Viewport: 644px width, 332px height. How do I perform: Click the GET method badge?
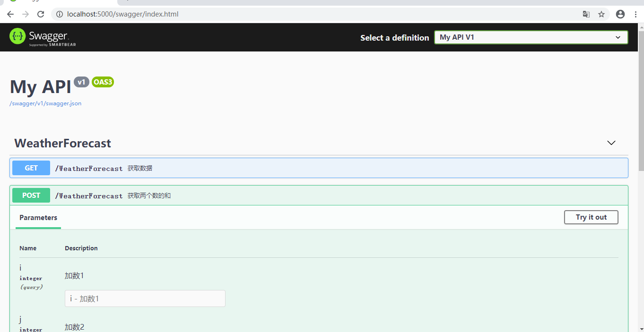click(x=31, y=168)
